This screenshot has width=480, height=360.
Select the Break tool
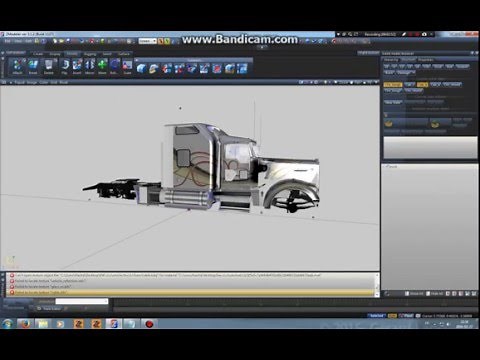click(33, 66)
